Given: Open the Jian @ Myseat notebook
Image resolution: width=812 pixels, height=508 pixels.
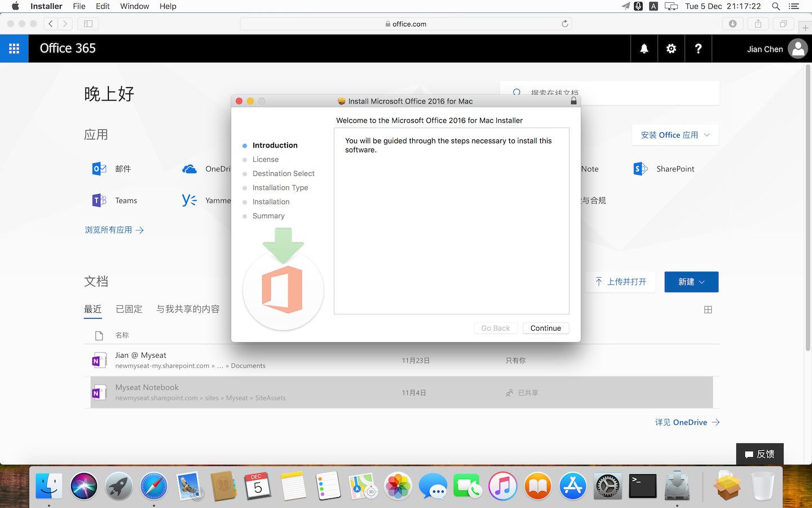Looking at the screenshot, I should [401, 360].
